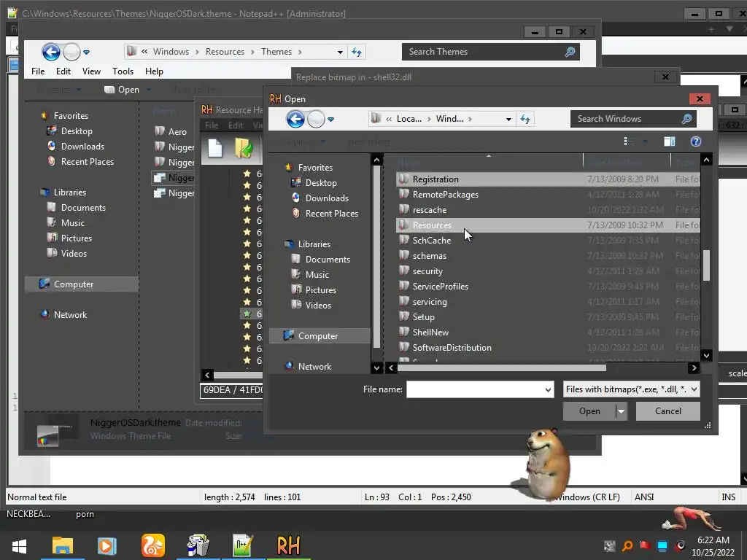747x560 pixels.
Task: Click Windows in the Themes breadcrumb
Action: point(171,52)
